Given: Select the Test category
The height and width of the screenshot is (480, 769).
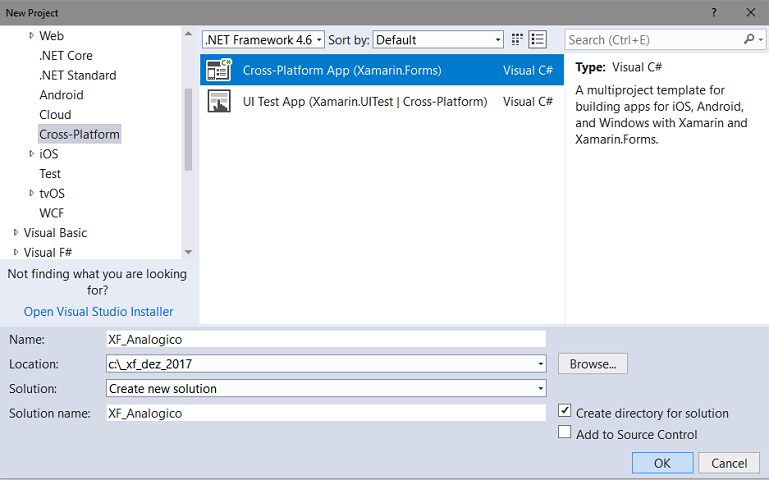Looking at the screenshot, I should pos(50,174).
